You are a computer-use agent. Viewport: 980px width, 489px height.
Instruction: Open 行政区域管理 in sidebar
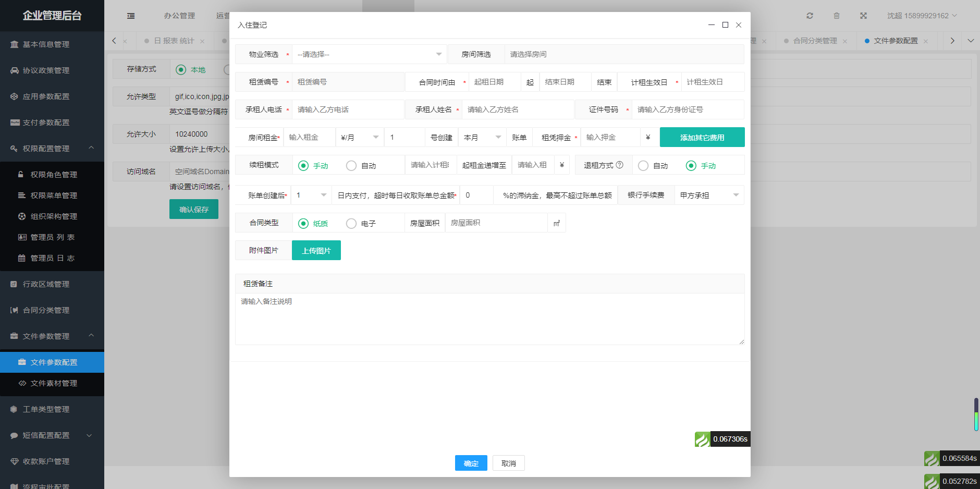coord(52,284)
